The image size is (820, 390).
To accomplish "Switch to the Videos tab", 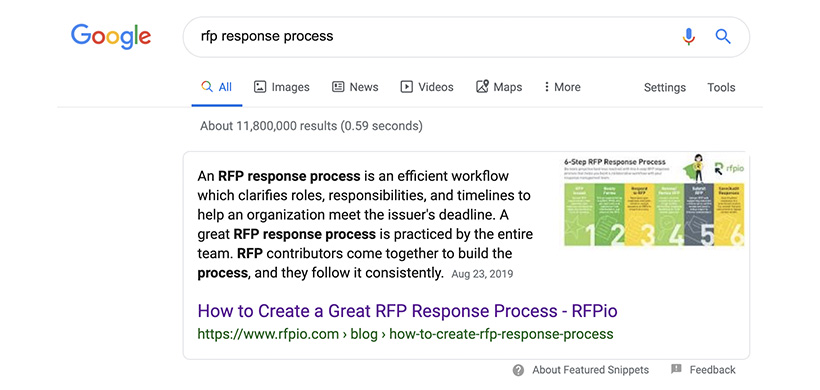I will pyautogui.click(x=427, y=87).
